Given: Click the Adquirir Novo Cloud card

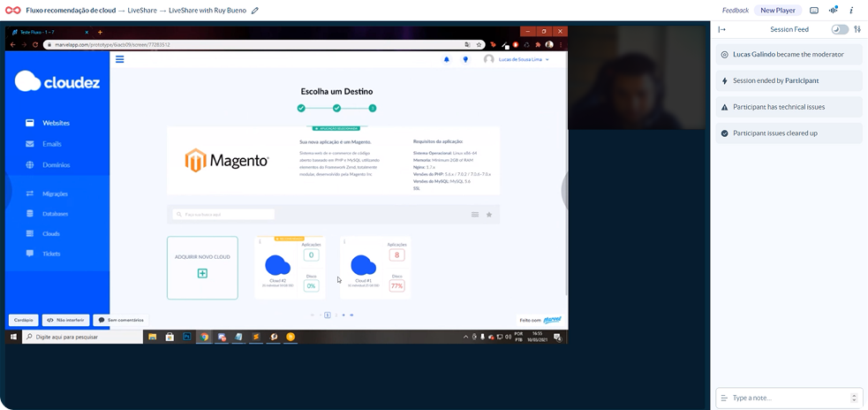Looking at the screenshot, I should 202,268.
